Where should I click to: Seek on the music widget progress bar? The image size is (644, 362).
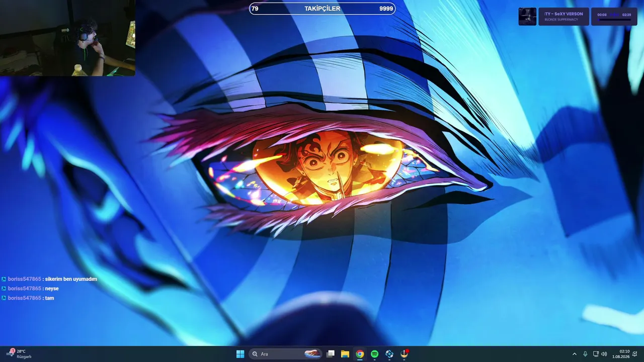click(x=614, y=20)
